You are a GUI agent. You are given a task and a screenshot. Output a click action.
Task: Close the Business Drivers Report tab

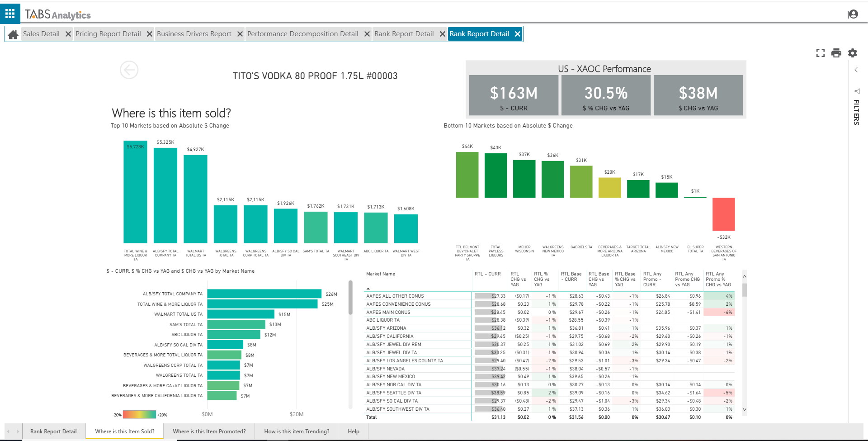point(240,34)
